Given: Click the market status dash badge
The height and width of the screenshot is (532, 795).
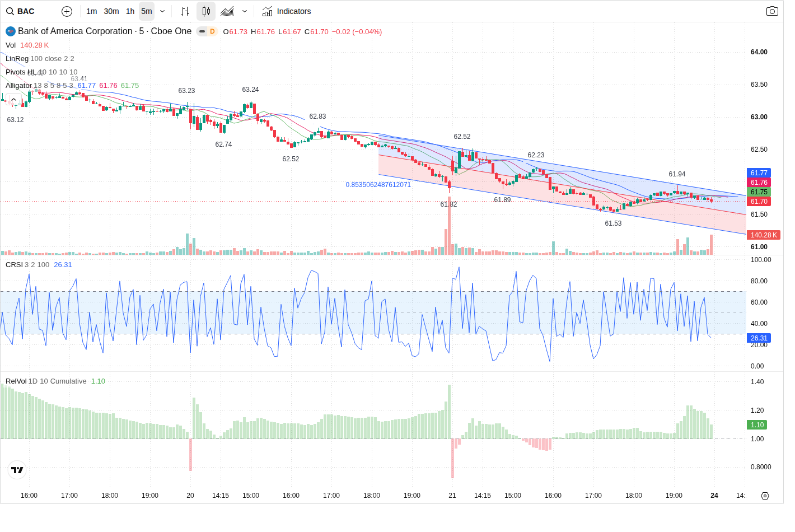Looking at the screenshot, I should point(202,31).
